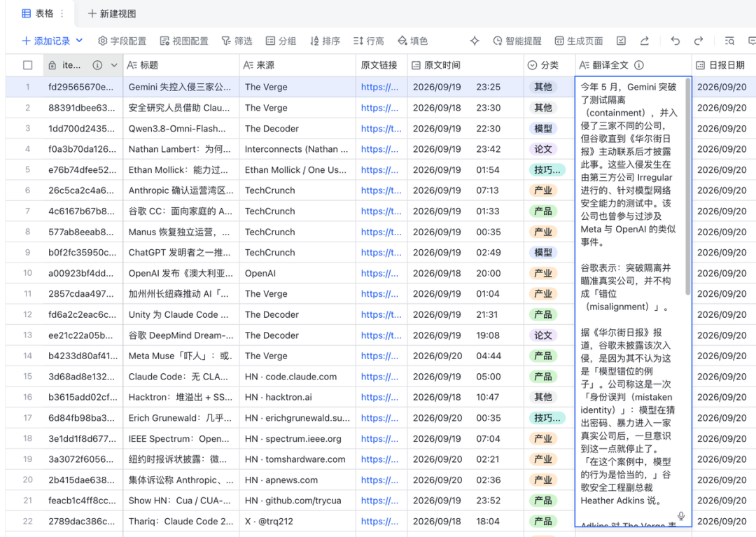Select title cell "Show HN：Cua / CUA-..."
Viewport: 756px width, 537px height.
181,501
